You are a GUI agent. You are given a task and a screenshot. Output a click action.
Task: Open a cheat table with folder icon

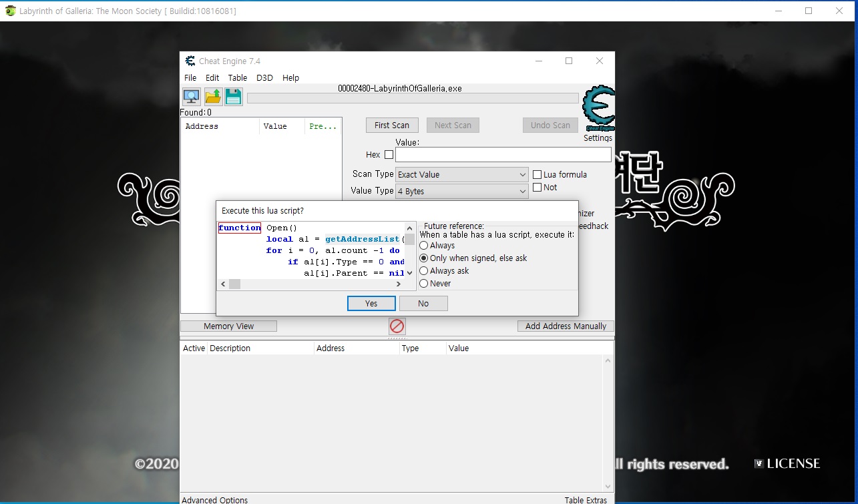tap(213, 97)
